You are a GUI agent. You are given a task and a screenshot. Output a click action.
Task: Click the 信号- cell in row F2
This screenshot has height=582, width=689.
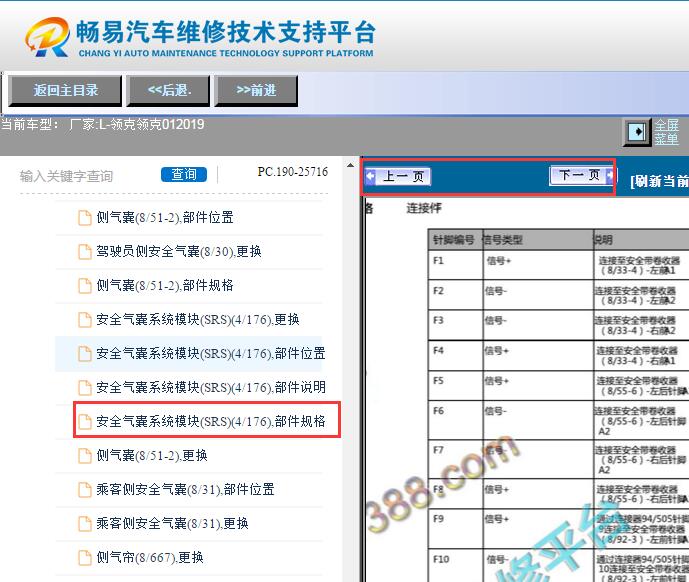tap(538, 295)
